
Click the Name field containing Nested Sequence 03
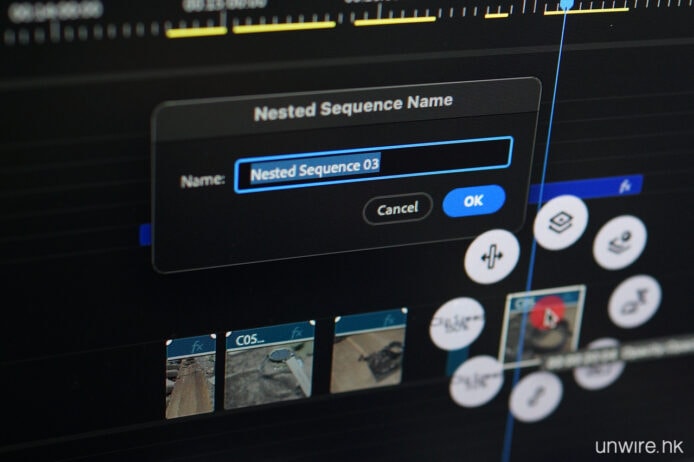[x=373, y=167]
